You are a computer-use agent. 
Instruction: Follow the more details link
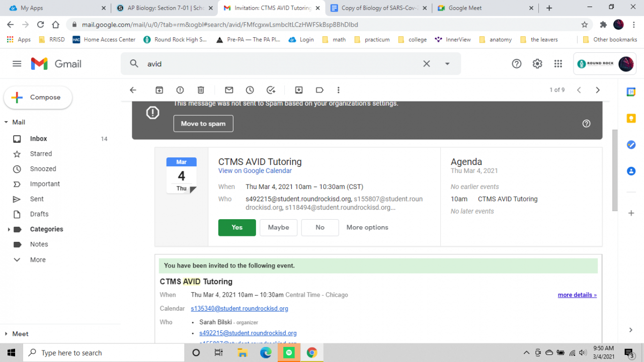click(577, 295)
